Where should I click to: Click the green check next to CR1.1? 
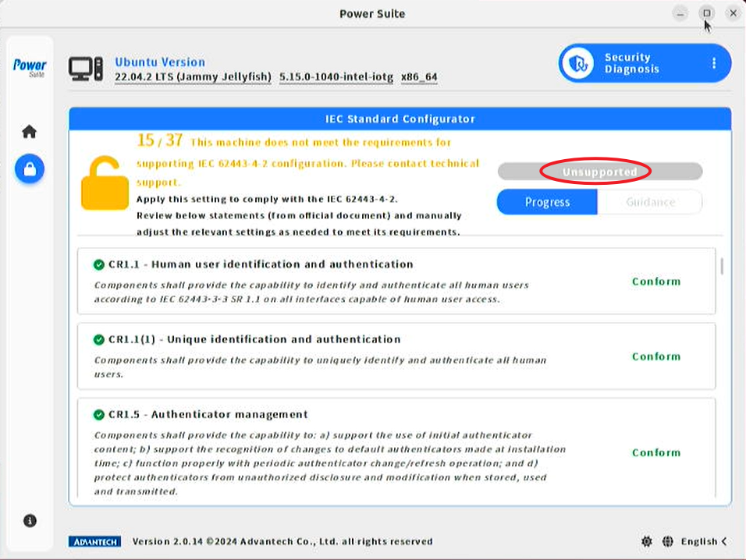tap(99, 264)
